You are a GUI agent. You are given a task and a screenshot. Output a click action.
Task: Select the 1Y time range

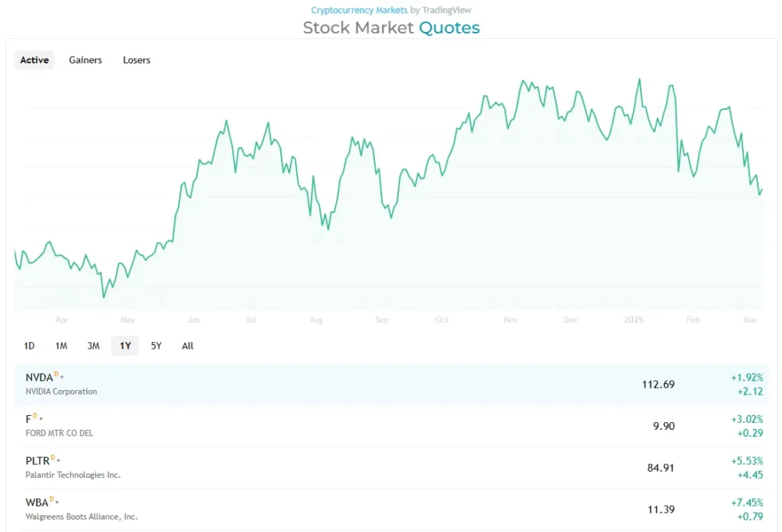pos(125,346)
